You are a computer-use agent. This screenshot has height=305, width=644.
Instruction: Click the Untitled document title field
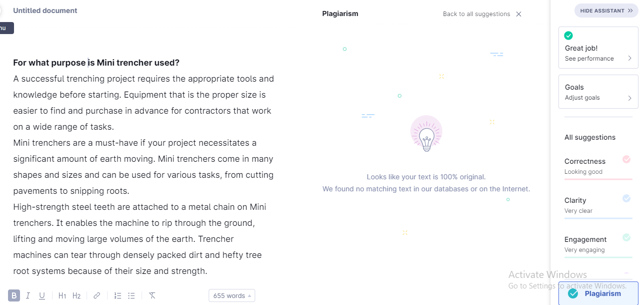pos(45,11)
